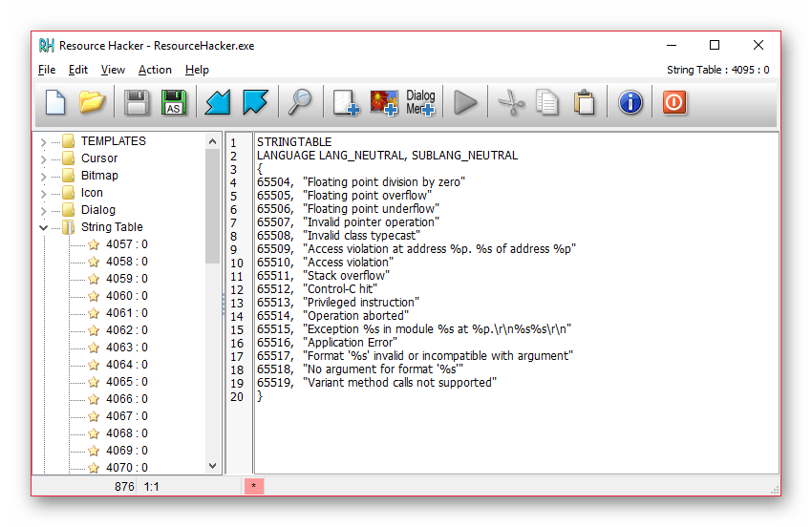Viewport: 812px width, 527px height.
Task: Click the star icon beside 4057 : 0
Action: [94, 244]
